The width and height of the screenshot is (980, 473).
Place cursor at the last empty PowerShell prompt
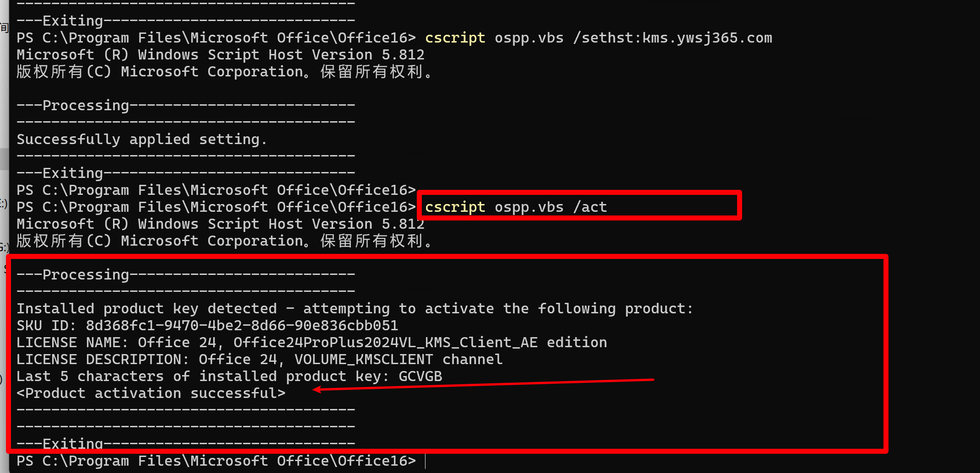click(425, 461)
